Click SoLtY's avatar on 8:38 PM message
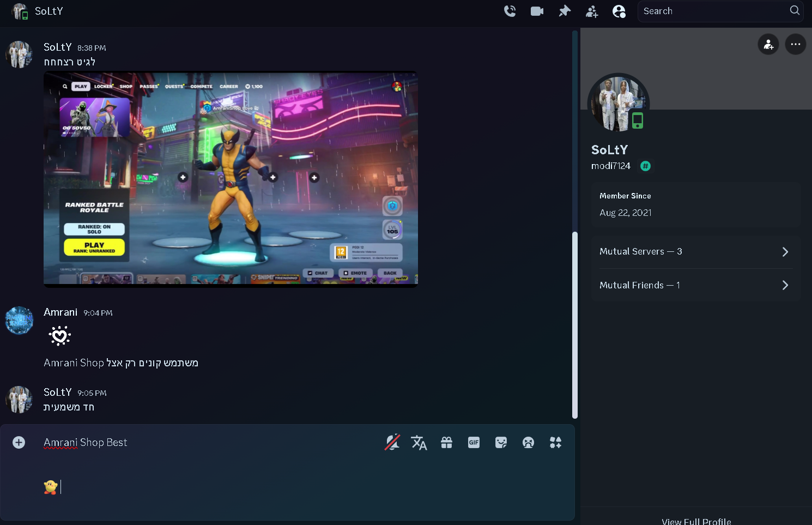The image size is (812, 525). point(19,55)
